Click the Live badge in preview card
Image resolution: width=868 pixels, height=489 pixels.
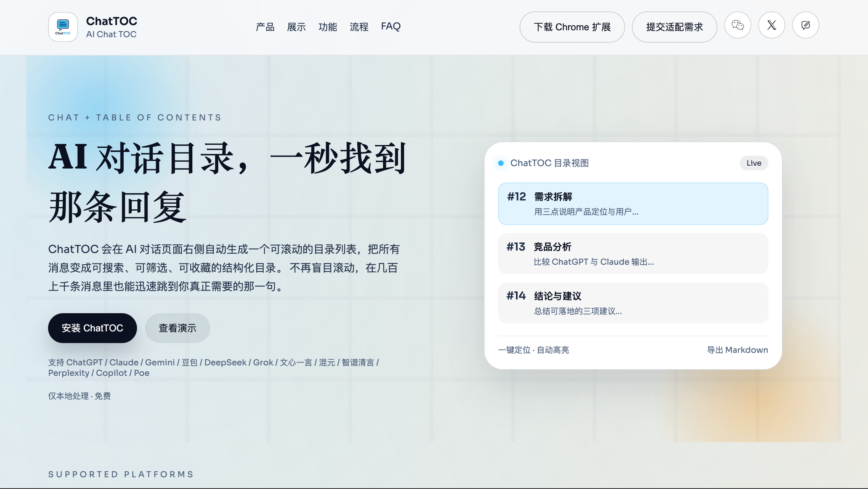(x=754, y=163)
